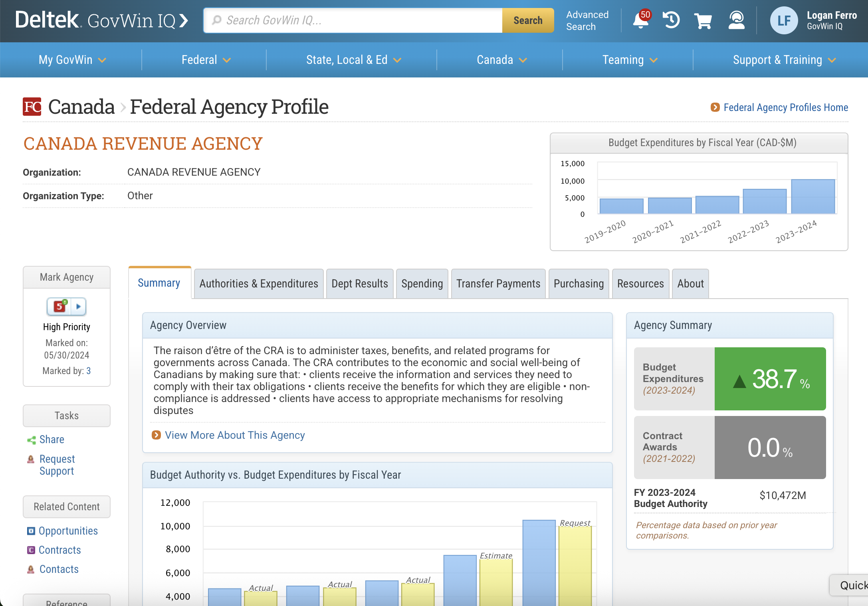
Task: Click the 2019-2020 bar in expenditures chart
Action: tap(621, 206)
